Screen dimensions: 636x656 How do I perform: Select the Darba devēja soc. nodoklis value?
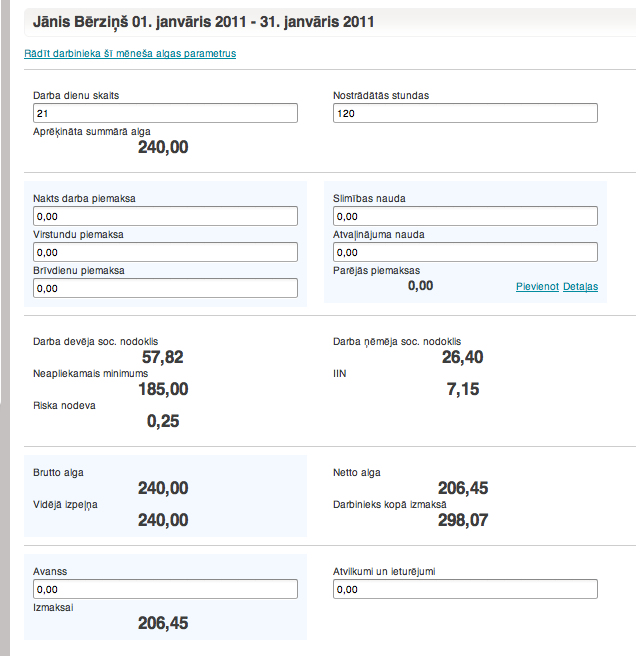(x=162, y=357)
